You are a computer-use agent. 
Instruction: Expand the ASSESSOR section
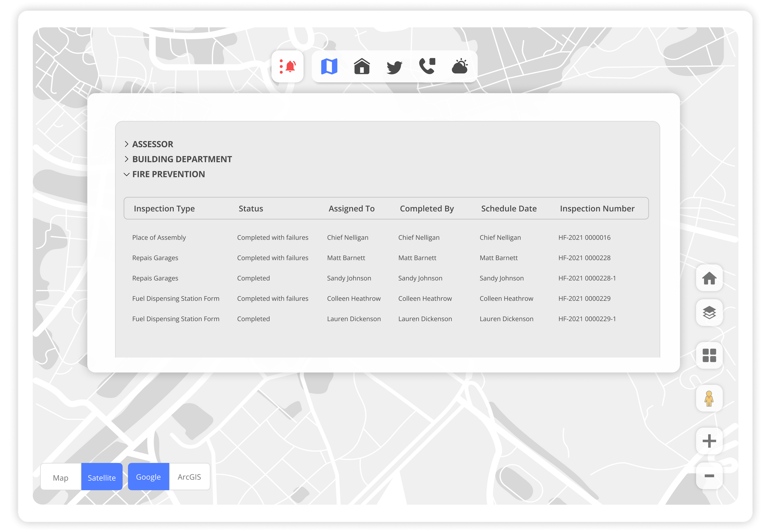coord(152,144)
